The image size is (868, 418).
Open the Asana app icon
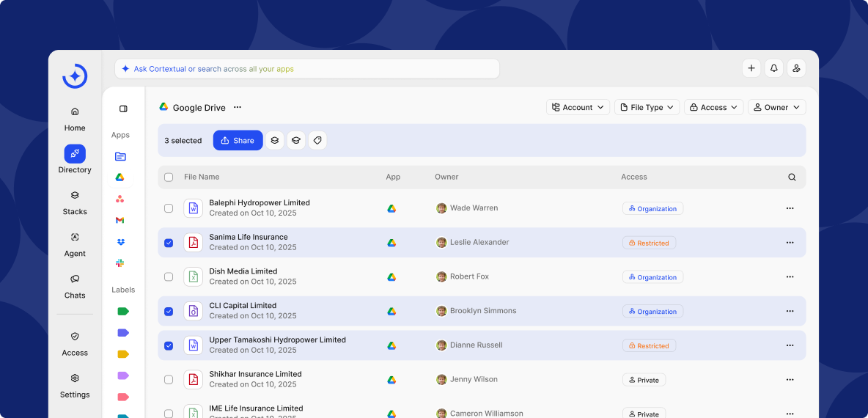click(120, 199)
